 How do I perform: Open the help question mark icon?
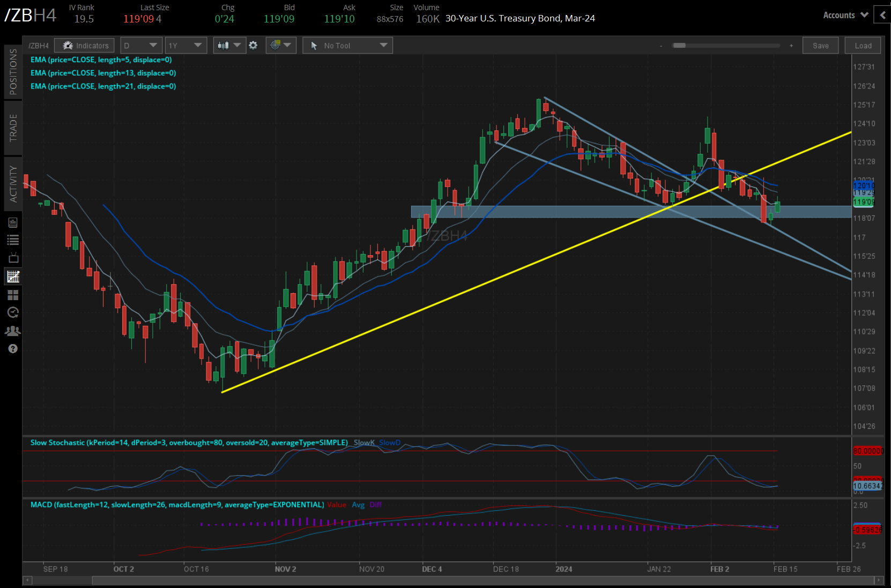point(13,349)
